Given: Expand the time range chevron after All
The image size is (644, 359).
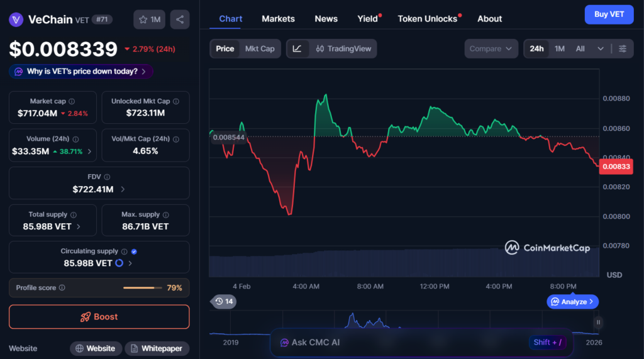Looking at the screenshot, I should 601,48.
